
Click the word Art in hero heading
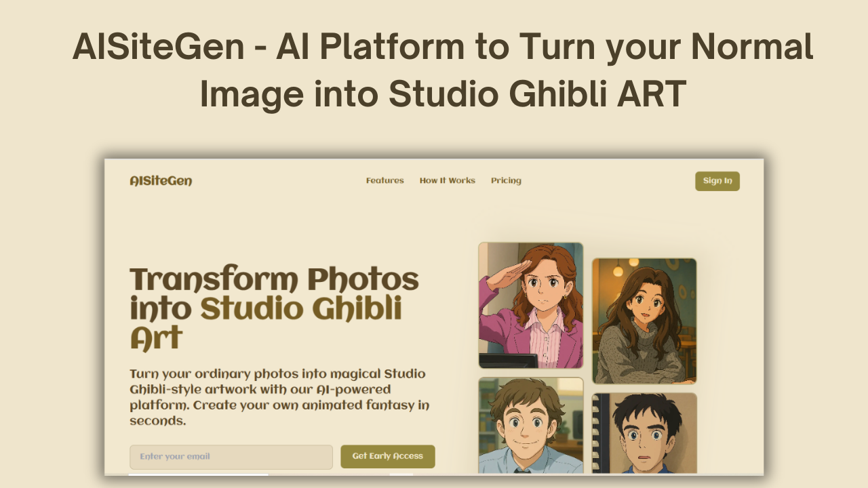157,338
